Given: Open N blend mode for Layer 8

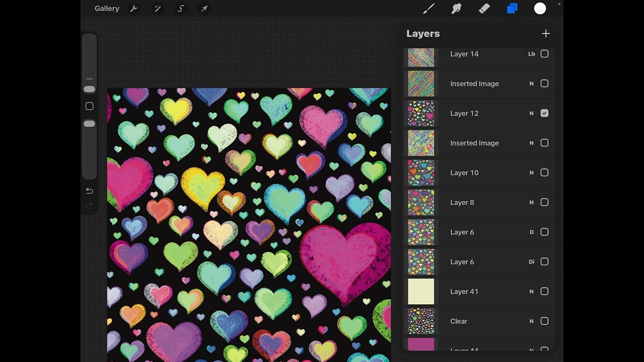Looking at the screenshot, I should (531, 202).
